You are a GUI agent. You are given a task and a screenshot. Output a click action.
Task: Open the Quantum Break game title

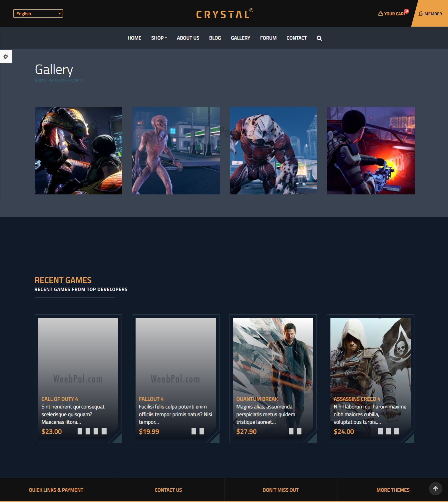click(x=257, y=399)
